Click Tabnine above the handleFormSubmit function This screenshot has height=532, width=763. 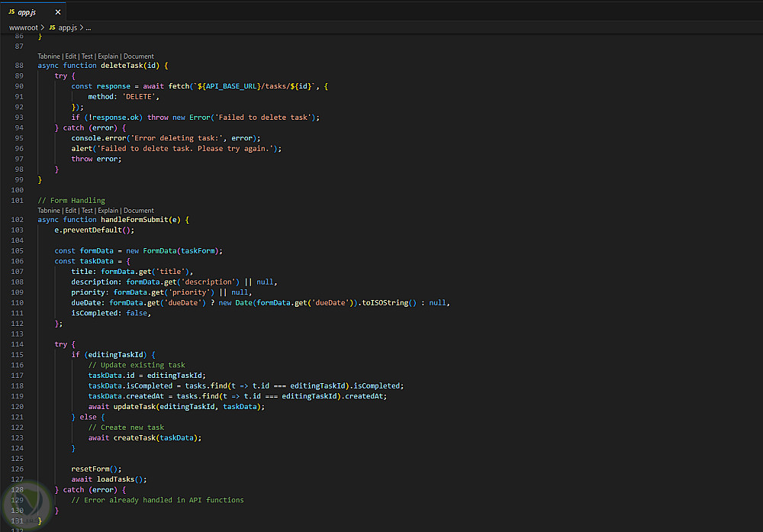pyautogui.click(x=48, y=211)
